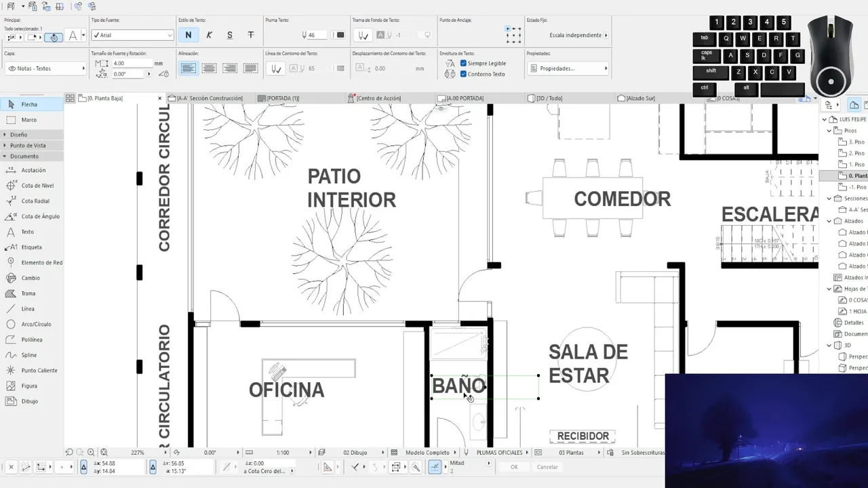The height and width of the screenshot is (488, 868).
Task: Open the 1:100 scale dropdown
Action: click(x=279, y=452)
